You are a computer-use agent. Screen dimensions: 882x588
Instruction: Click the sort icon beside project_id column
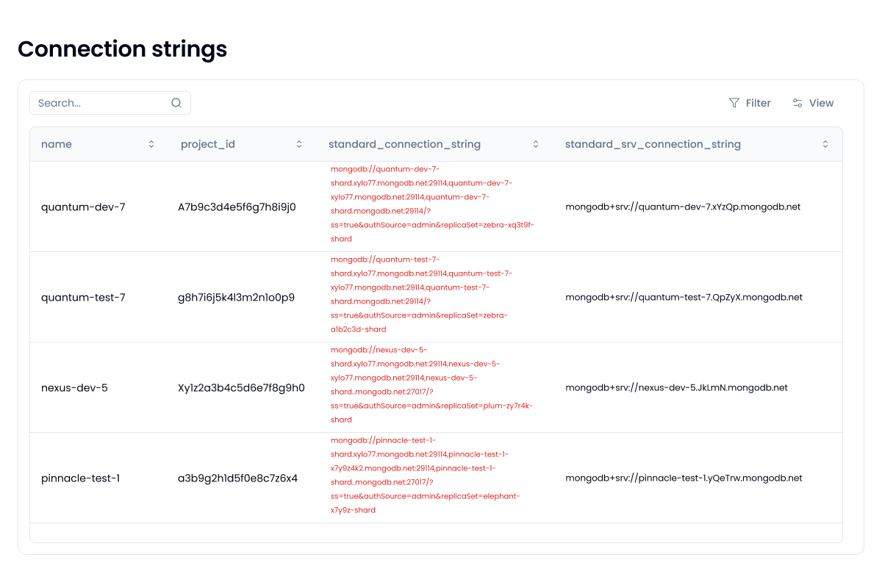(x=299, y=144)
